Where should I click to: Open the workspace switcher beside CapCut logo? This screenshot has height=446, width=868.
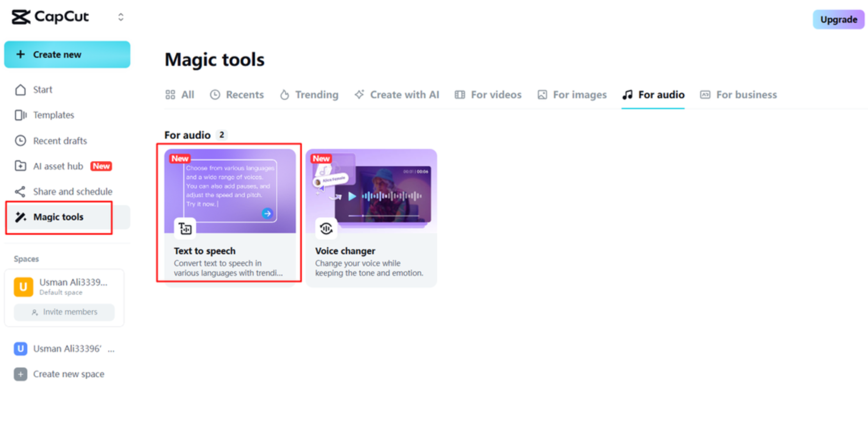pos(120,17)
